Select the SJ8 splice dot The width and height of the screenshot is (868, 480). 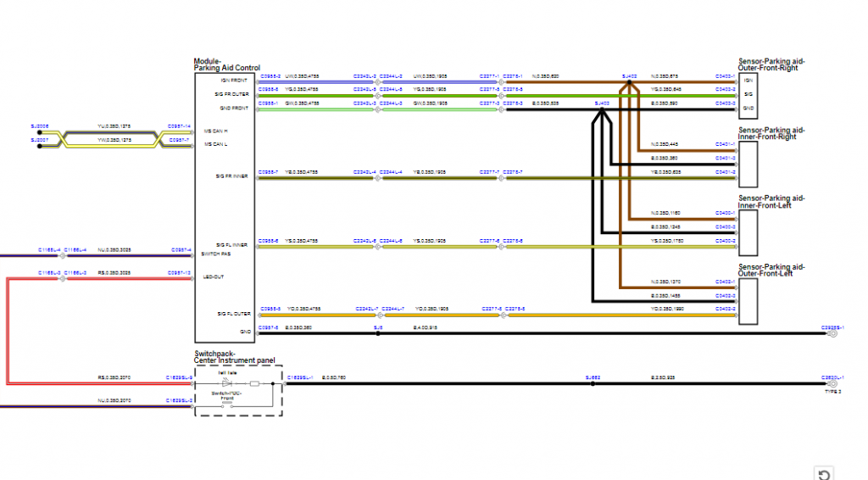[378, 333]
